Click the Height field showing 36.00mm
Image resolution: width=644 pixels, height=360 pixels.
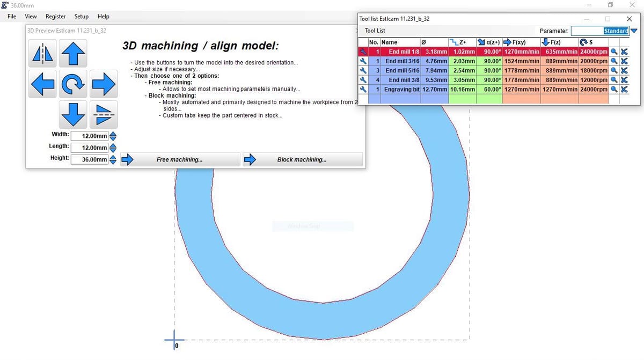(89, 159)
